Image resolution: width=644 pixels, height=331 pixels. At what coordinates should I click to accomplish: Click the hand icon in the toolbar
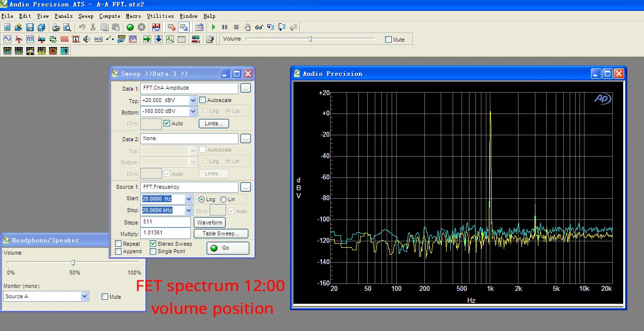coord(247,27)
